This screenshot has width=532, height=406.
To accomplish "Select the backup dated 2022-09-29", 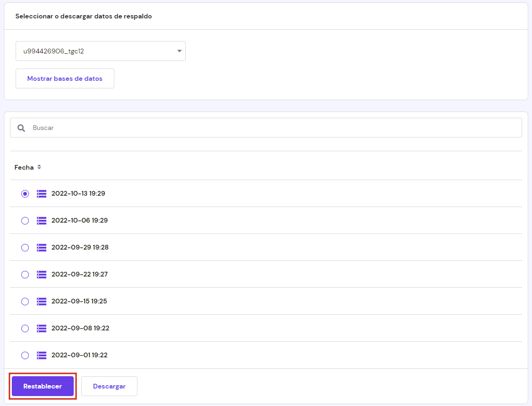I will [x=25, y=247].
